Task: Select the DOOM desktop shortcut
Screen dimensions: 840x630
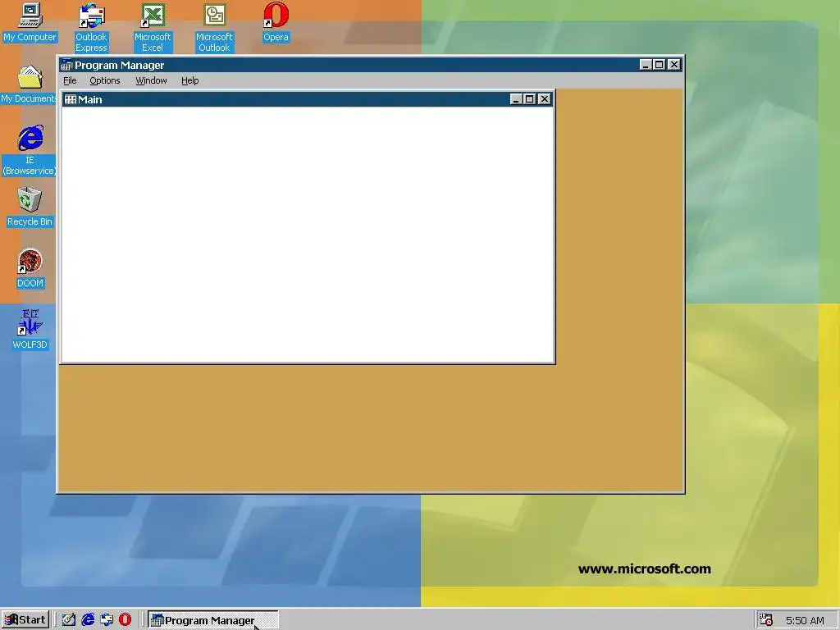Action: (30, 268)
